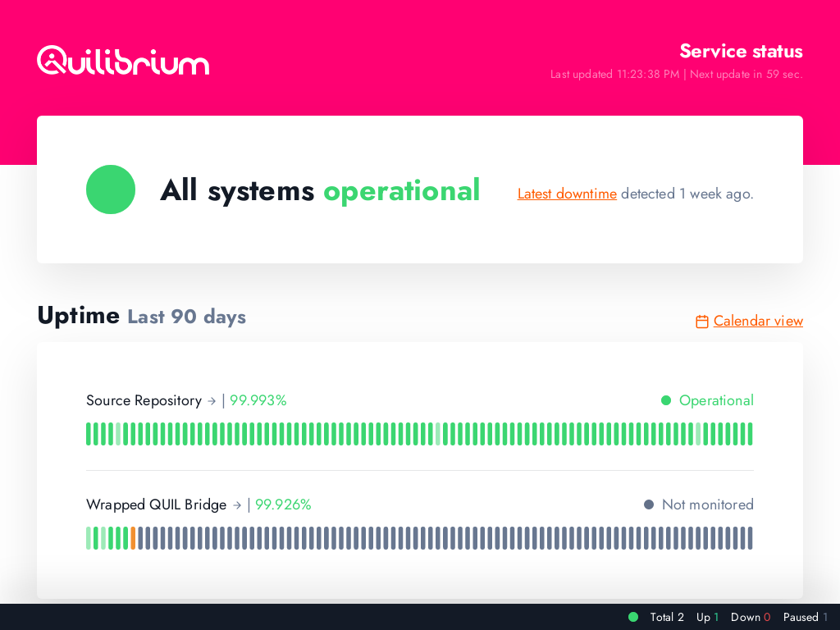This screenshot has width=840, height=630.
Task: Click the grey dot beside Not monitored
Action: tap(649, 504)
